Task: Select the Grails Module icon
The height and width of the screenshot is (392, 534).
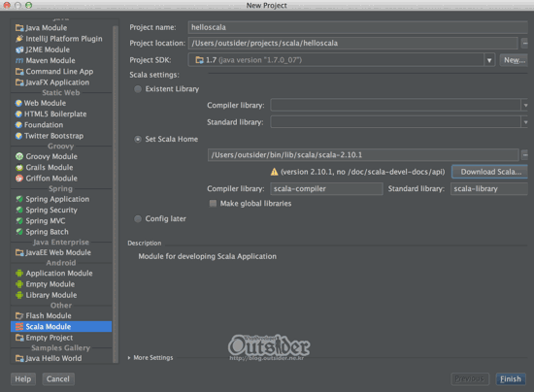Action: 19,168
